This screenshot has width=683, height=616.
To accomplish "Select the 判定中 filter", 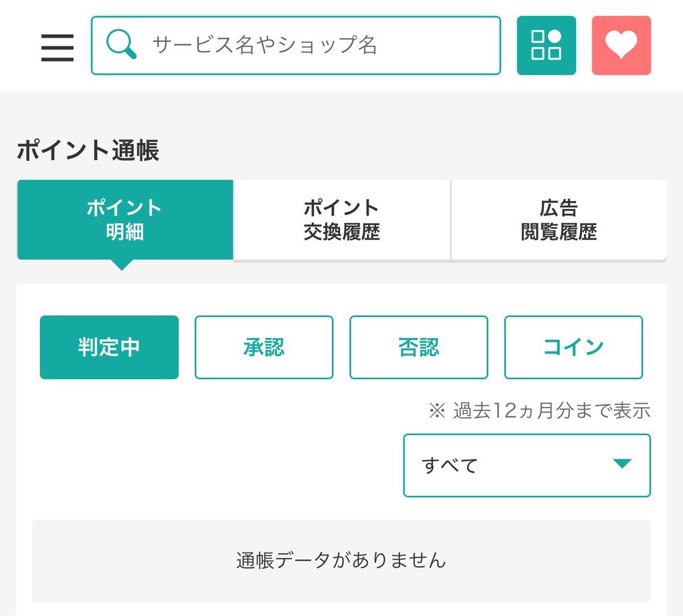I will point(109,347).
